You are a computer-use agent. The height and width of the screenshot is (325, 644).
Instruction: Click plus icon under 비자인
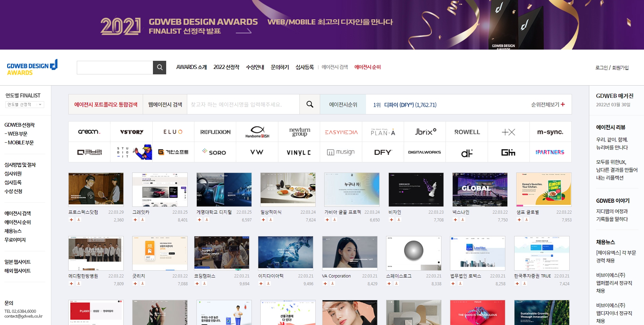(391, 220)
